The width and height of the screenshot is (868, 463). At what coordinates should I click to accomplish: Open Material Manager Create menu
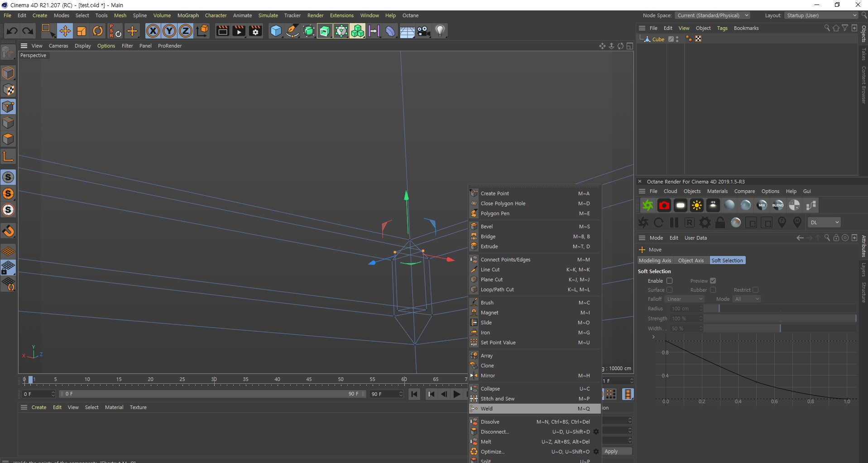pos(39,407)
